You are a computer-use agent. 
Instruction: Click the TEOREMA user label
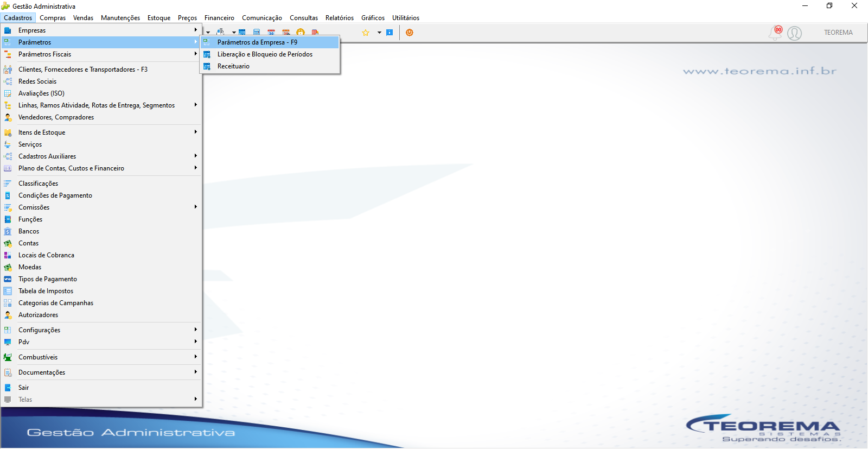838,33
